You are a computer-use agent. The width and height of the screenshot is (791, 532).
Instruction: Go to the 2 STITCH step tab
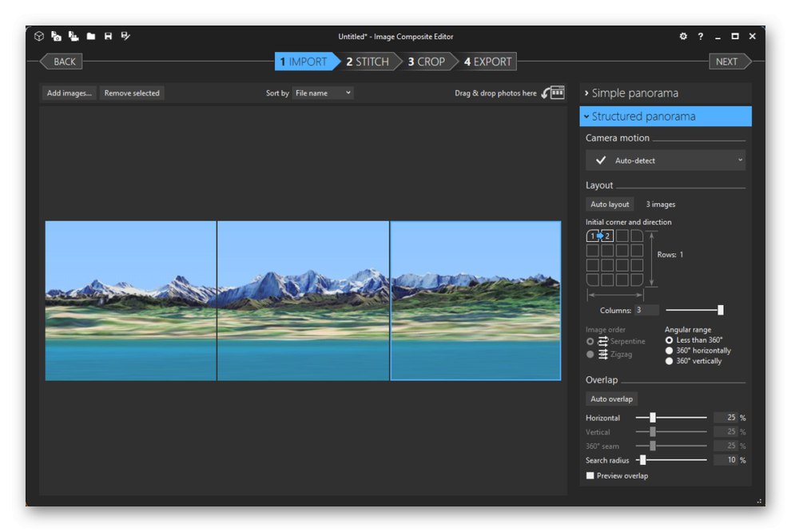pyautogui.click(x=368, y=62)
